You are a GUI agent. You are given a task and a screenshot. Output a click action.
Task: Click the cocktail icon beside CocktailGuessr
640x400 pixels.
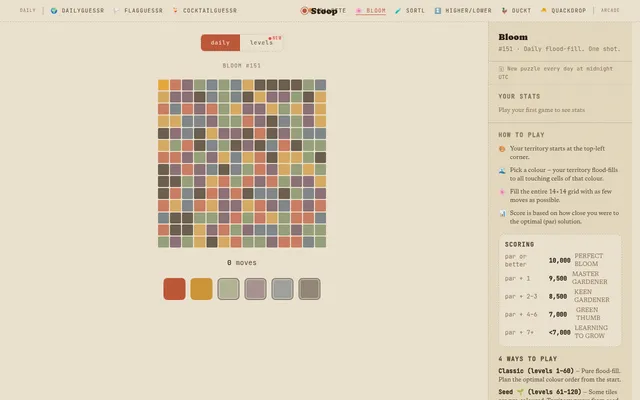coord(175,10)
